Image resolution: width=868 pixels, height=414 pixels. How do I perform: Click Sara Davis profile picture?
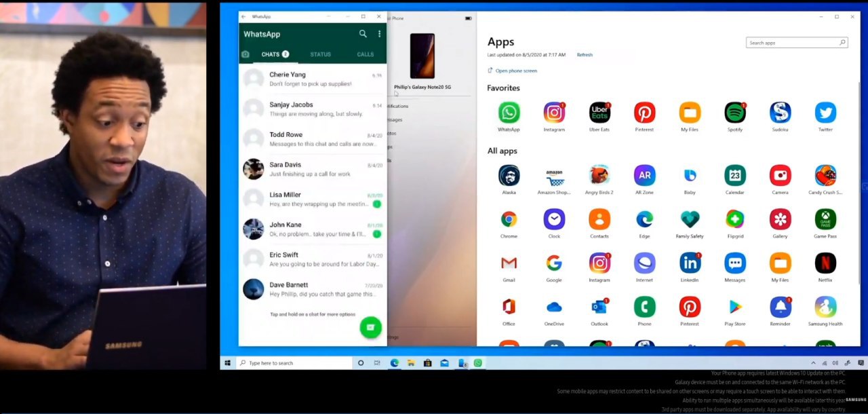pyautogui.click(x=254, y=169)
